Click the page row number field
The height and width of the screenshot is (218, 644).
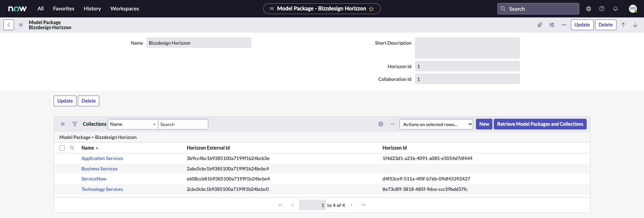(313, 205)
